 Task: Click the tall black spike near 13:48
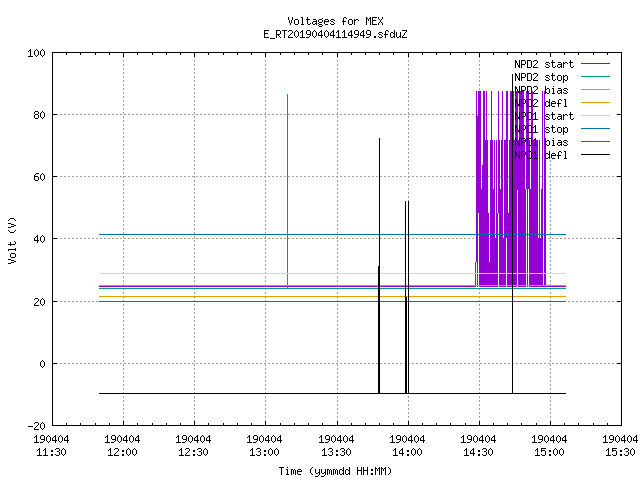pos(380,265)
